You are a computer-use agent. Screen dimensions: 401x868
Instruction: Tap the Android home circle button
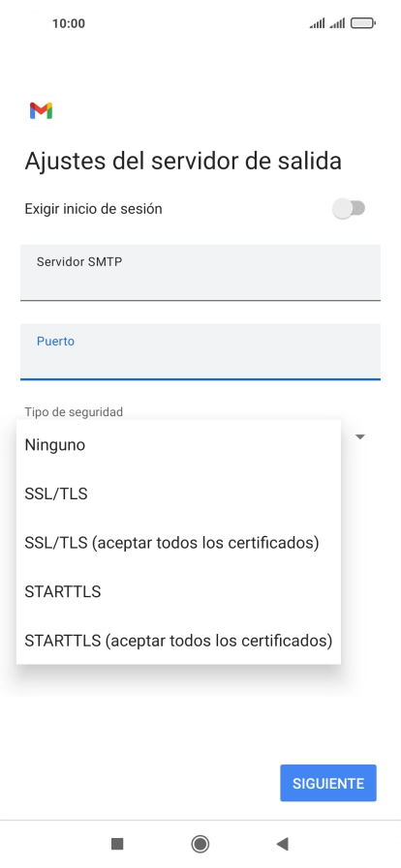[x=200, y=844]
